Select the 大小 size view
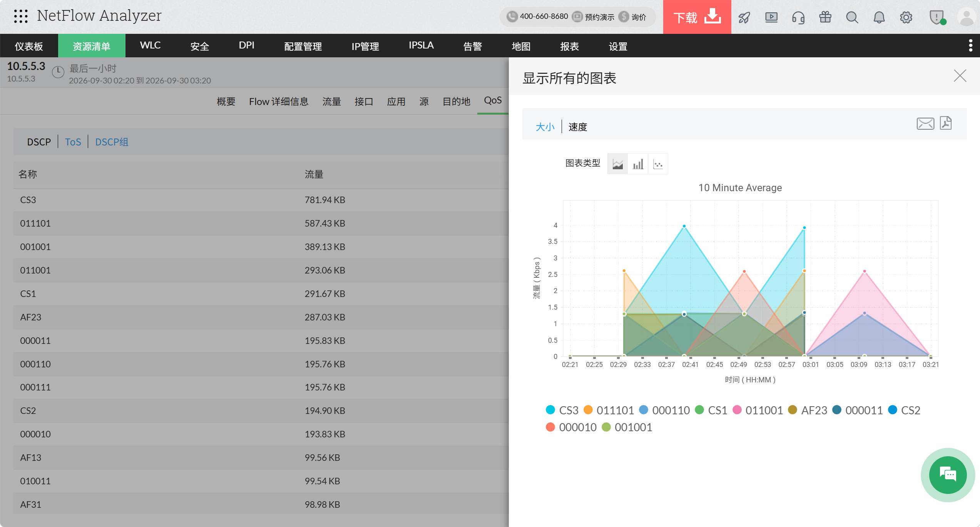The height and width of the screenshot is (527, 980). 545,127
